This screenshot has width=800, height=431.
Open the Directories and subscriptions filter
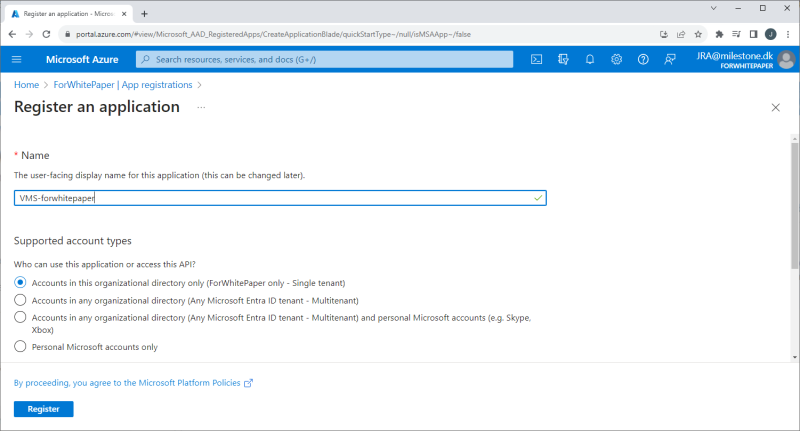(x=563, y=59)
